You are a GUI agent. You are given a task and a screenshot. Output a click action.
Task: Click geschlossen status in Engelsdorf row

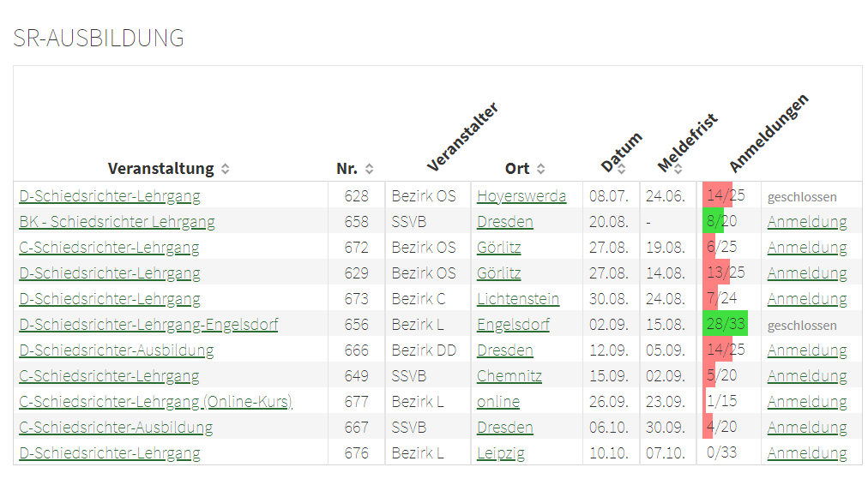pyautogui.click(x=802, y=326)
